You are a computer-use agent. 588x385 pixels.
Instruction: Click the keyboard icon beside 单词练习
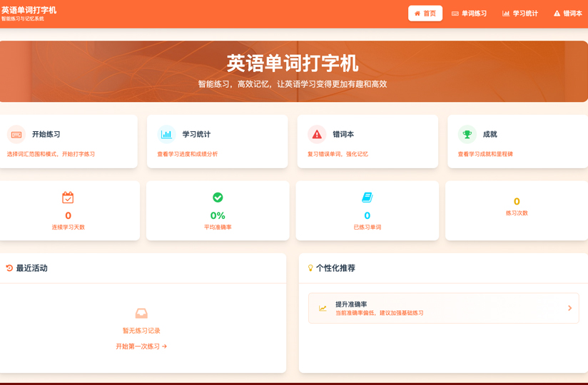pos(455,14)
